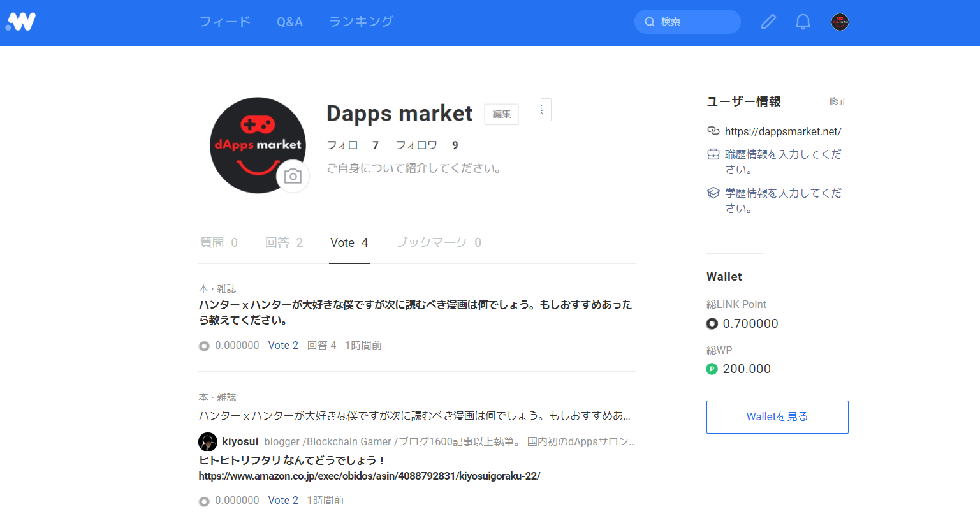The width and height of the screenshot is (980, 530).
Task: Click the coin icon of first post
Action: [x=204, y=346]
